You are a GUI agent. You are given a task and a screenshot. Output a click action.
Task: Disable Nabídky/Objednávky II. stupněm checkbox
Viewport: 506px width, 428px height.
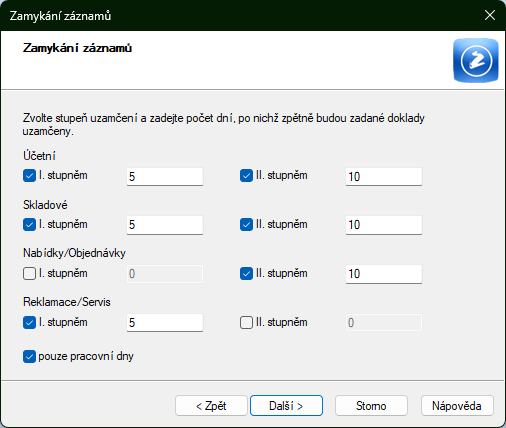click(x=246, y=274)
